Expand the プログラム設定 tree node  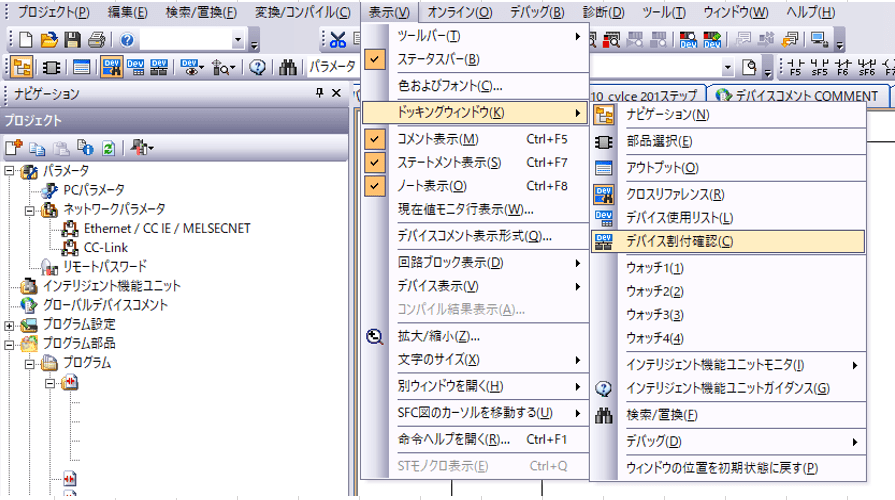click(9, 326)
